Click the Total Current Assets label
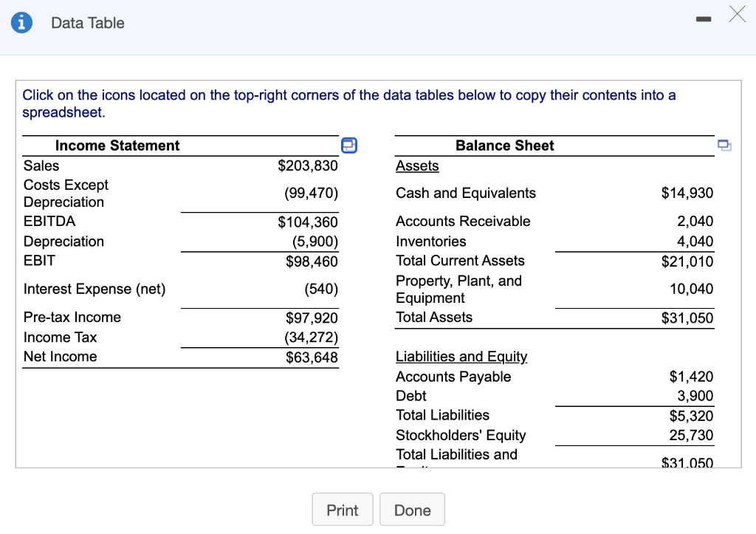 460,261
